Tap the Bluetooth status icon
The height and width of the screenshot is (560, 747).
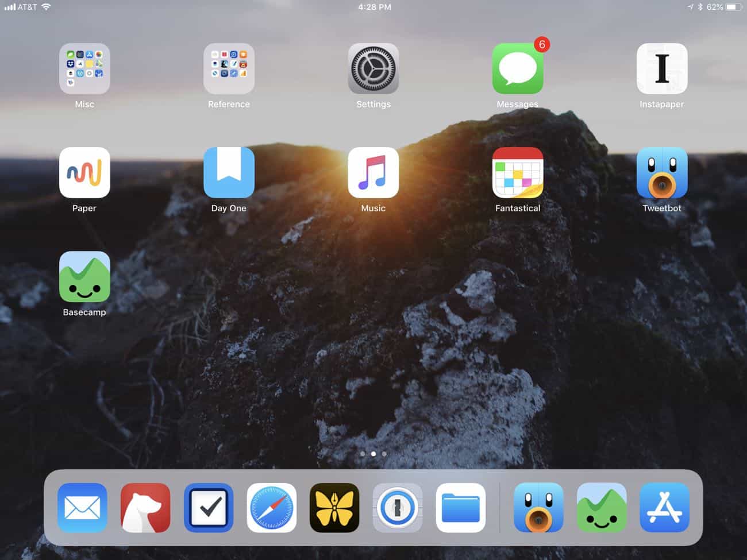(x=700, y=7)
